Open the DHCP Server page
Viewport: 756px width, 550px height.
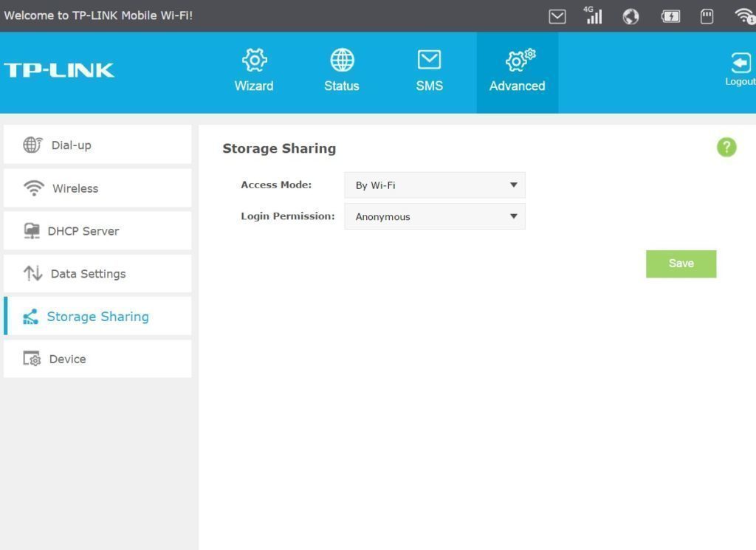97,231
